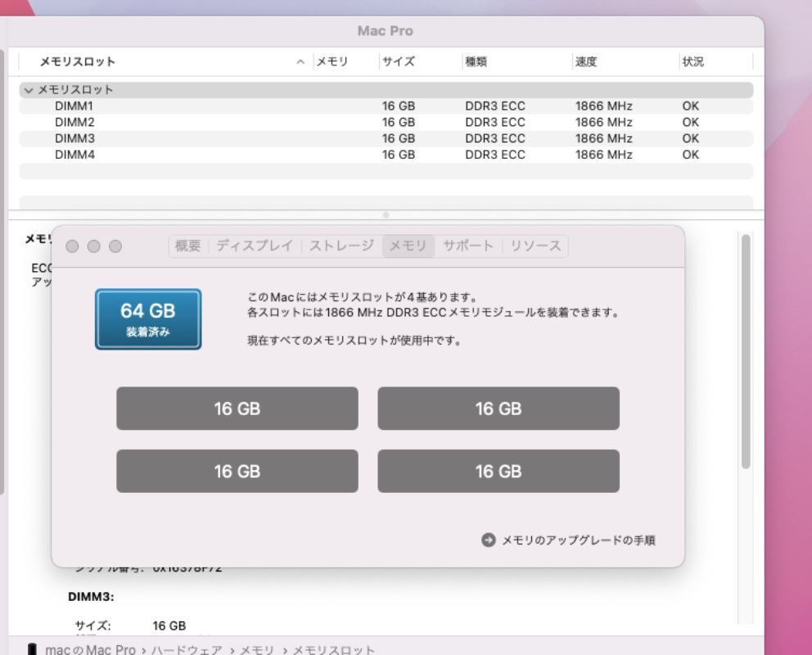The height and width of the screenshot is (655, 812).
Task: Select the ストレージ tab
Action: pos(339,246)
